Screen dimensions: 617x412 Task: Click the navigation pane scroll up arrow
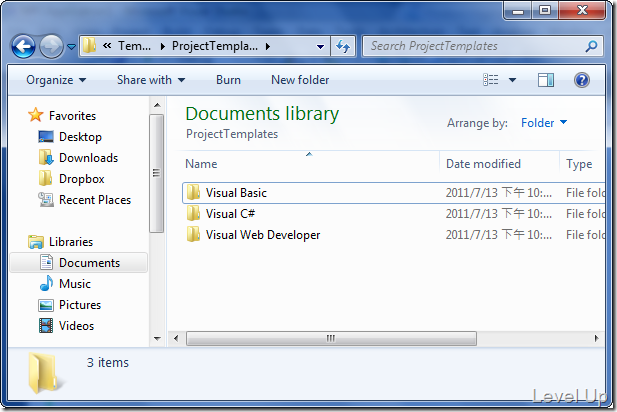pos(157,105)
